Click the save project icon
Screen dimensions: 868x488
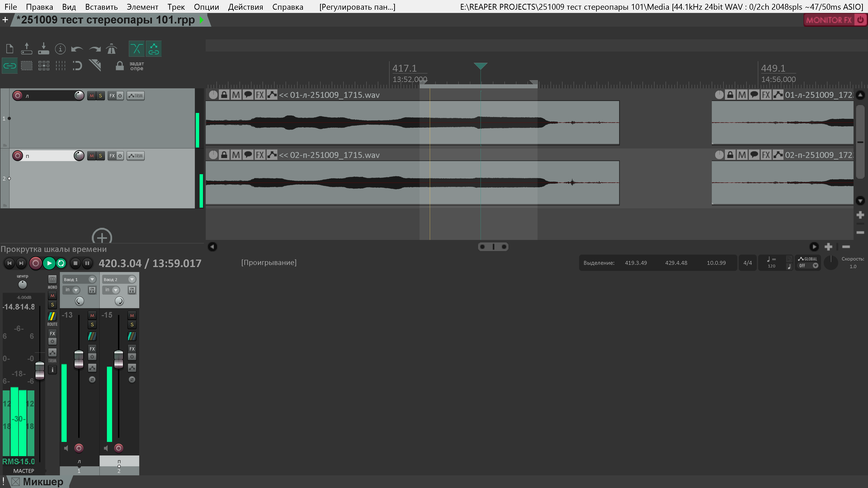43,49
